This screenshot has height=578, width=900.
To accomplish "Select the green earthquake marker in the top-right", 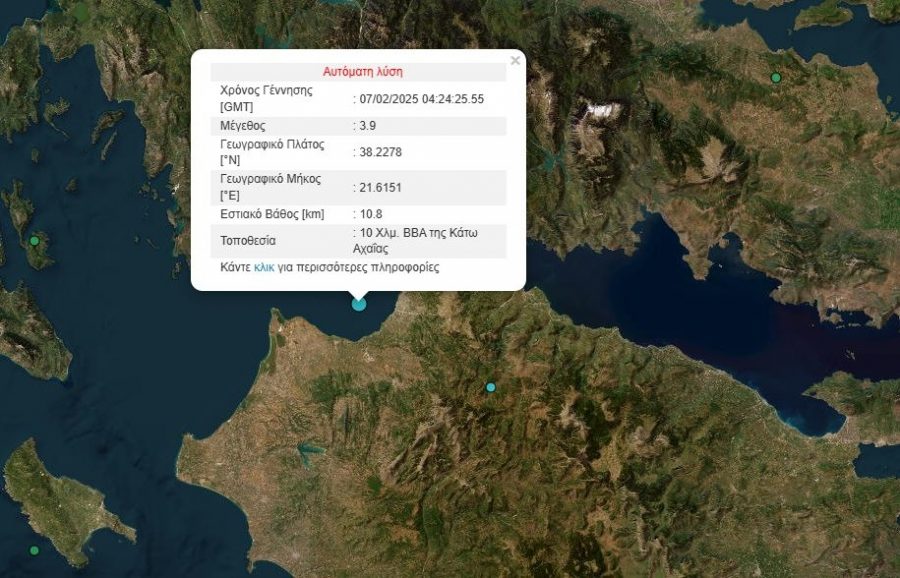I will click(775, 78).
